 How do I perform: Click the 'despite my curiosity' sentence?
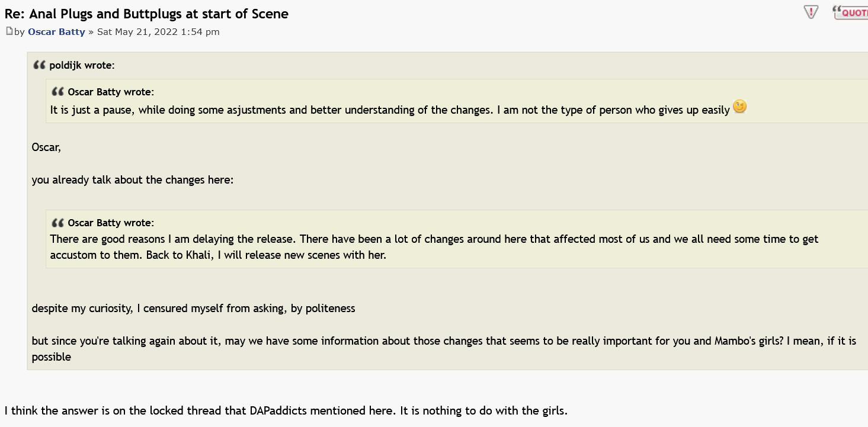tap(193, 309)
